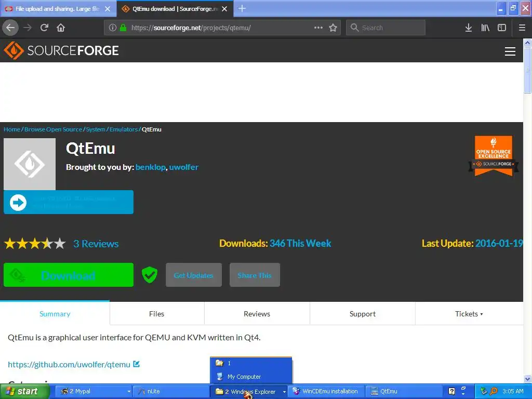Follow the github.com/uwolfer/qtemu link
Viewport: 532px width, 399px height.
click(x=69, y=364)
